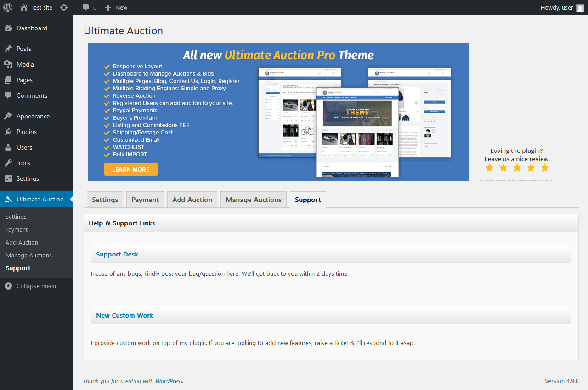Click the Ultimate Auction page title
The image size is (588, 390).
coord(123,31)
